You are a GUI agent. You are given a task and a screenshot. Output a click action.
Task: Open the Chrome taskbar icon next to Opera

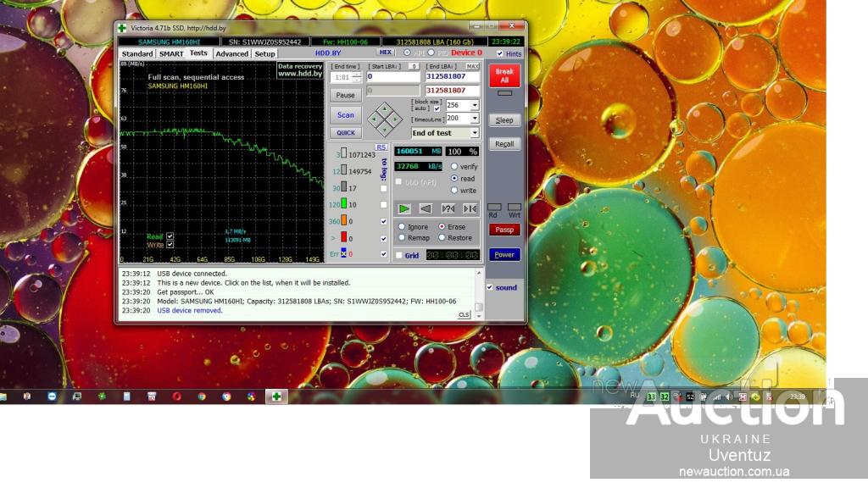(x=202, y=396)
